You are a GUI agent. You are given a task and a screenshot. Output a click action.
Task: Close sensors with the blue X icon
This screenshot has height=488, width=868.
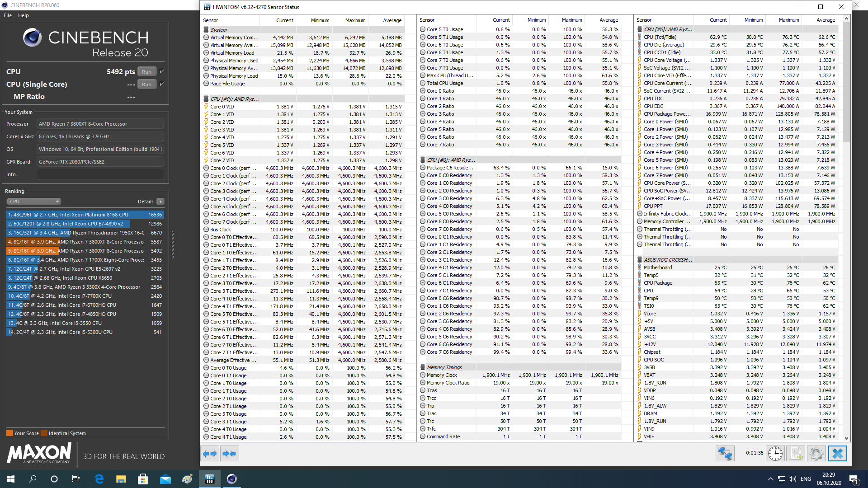click(837, 453)
